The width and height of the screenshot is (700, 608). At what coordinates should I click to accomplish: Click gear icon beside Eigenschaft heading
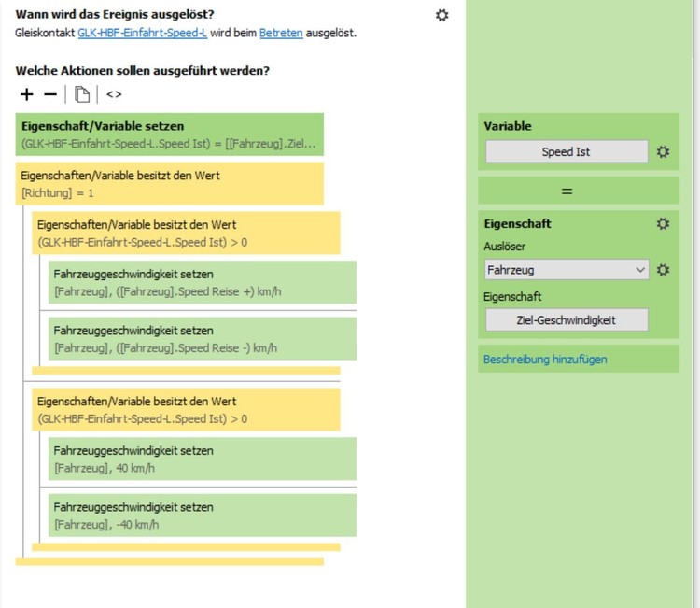(664, 223)
